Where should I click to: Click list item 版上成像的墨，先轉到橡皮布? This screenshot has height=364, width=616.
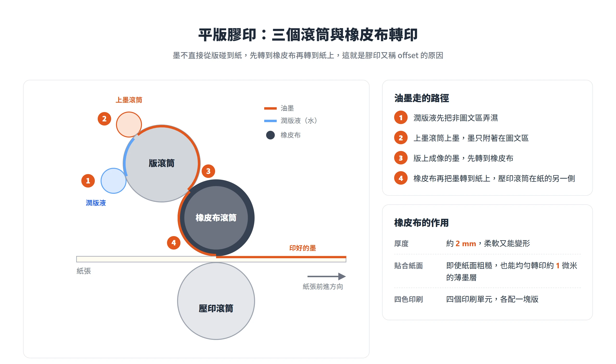(x=454, y=158)
